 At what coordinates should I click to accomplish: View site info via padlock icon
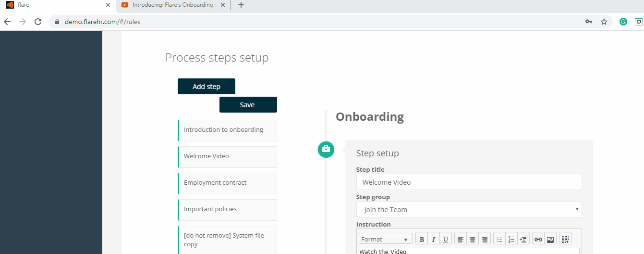click(x=57, y=22)
